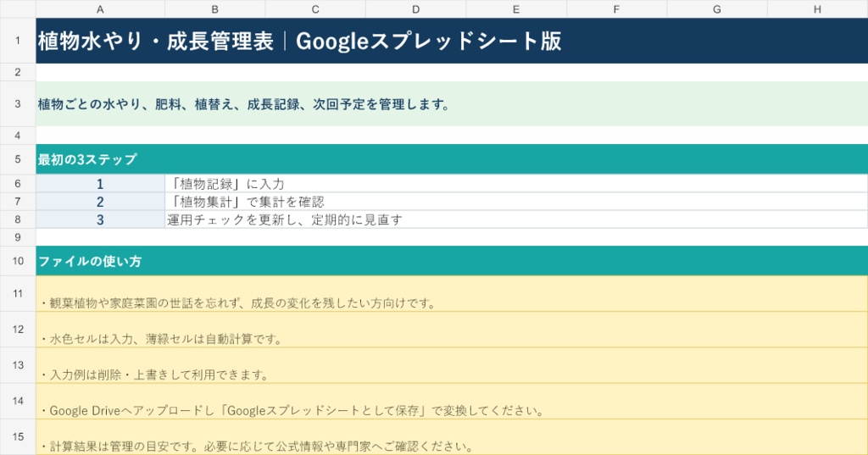Select row 6 header
Screen dimensions: 868x455
[18, 183]
